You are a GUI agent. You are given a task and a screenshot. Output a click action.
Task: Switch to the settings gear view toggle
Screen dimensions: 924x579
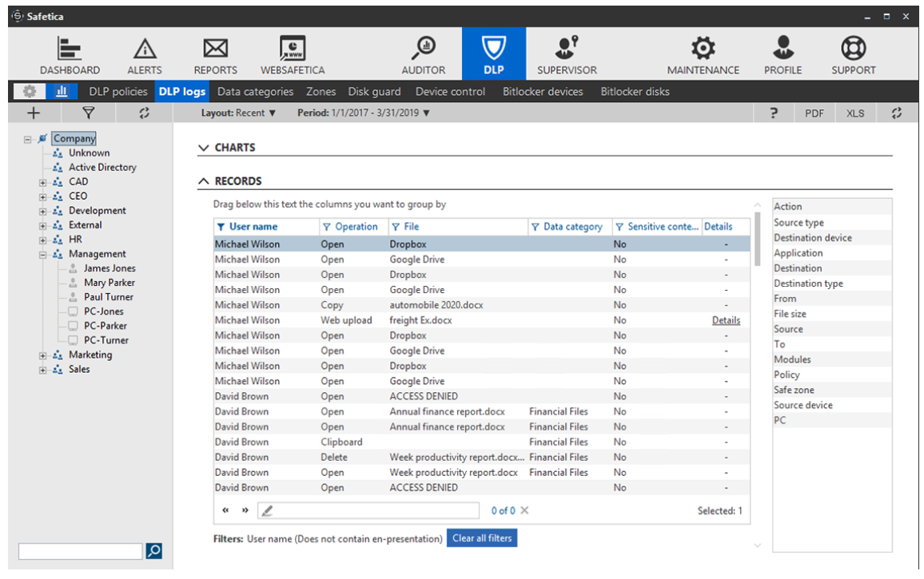[29, 92]
